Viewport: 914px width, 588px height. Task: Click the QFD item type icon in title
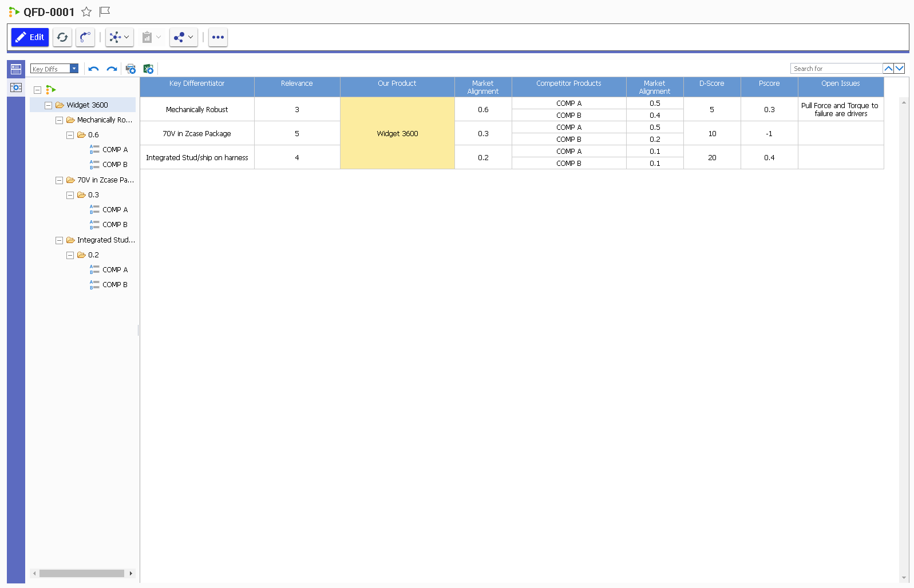pyautogui.click(x=14, y=11)
